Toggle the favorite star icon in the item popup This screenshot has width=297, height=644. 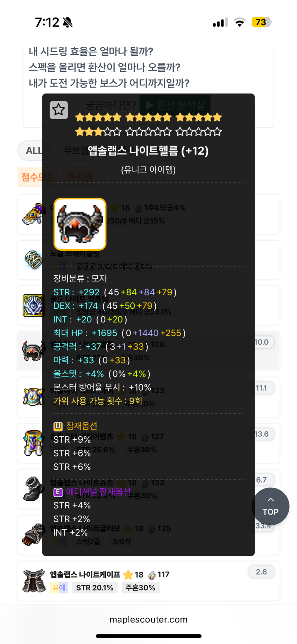(59, 110)
